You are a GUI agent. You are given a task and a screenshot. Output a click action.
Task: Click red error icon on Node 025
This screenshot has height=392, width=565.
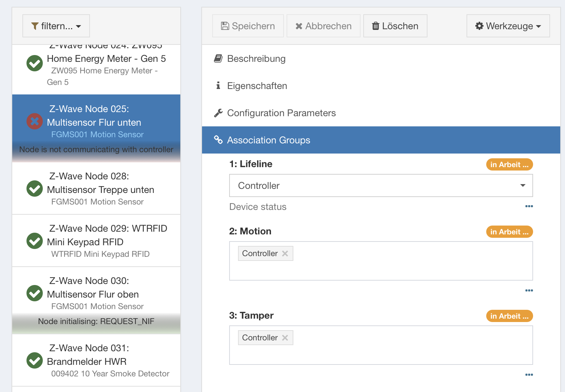coord(35,121)
